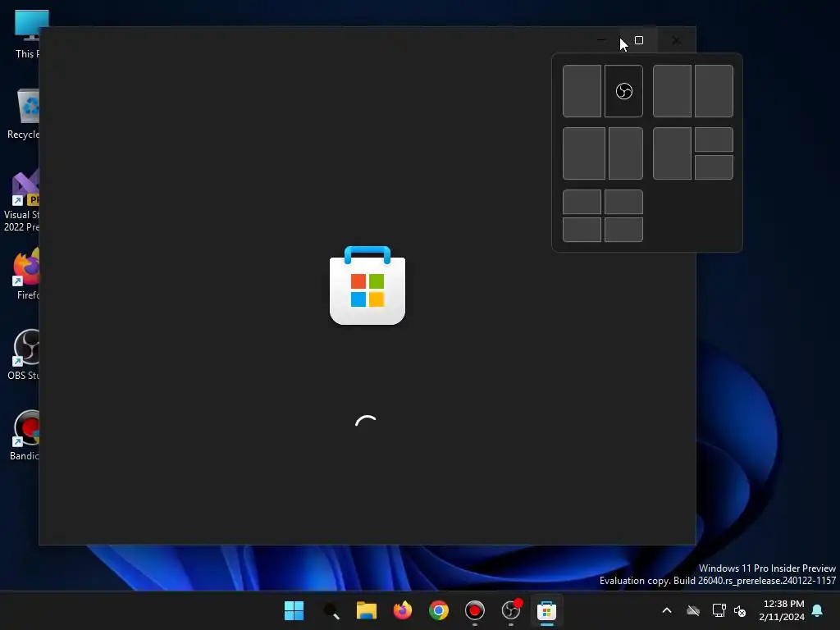Select the Firefox desktop shortcut
Image resolution: width=840 pixels, height=630 pixels.
[27, 274]
